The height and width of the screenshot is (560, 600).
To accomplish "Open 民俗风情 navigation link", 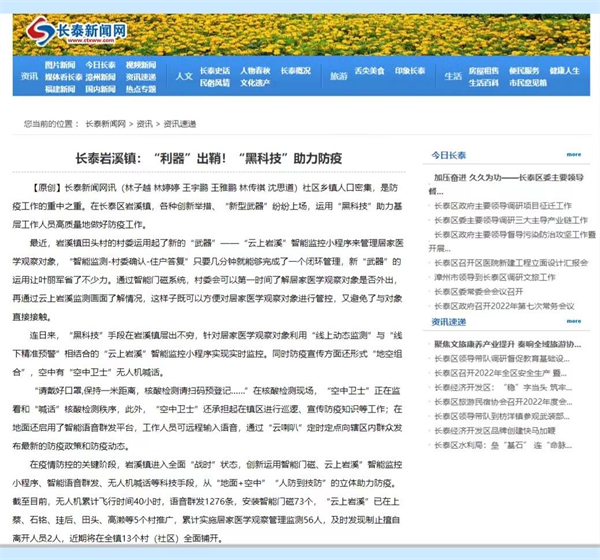I will tap(215, 83).
